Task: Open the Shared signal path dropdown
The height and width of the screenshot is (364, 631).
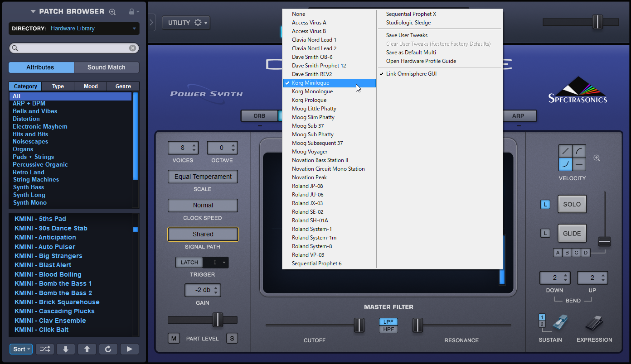Action: (x=203, y=234)
